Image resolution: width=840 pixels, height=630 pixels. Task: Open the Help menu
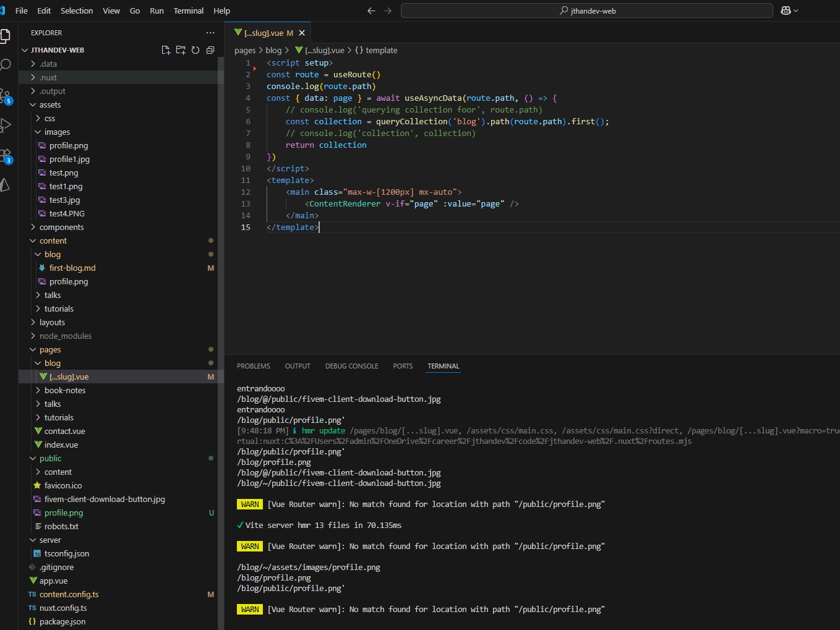click(x=221, y=11)
